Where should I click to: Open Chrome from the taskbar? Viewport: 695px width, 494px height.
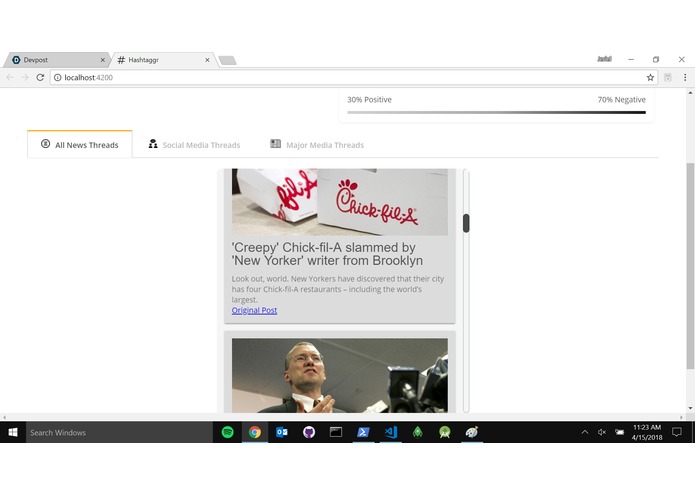point(255,432)
